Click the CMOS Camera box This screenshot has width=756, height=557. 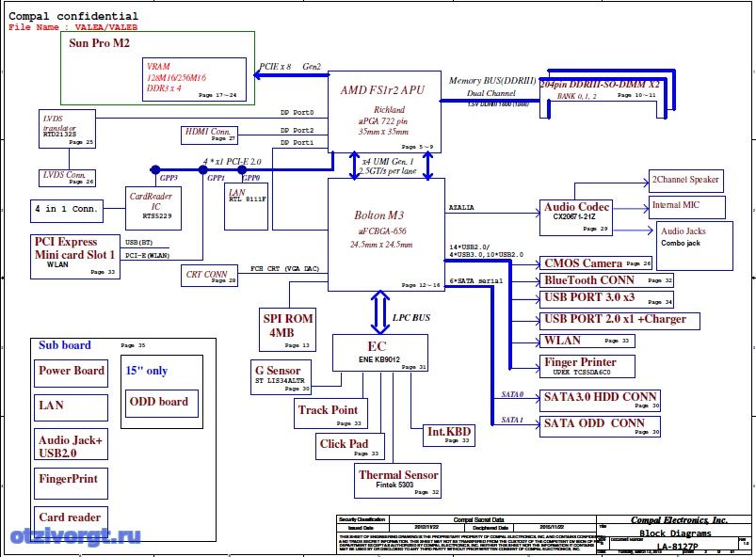pyautogui.click(x=595, y=263)
